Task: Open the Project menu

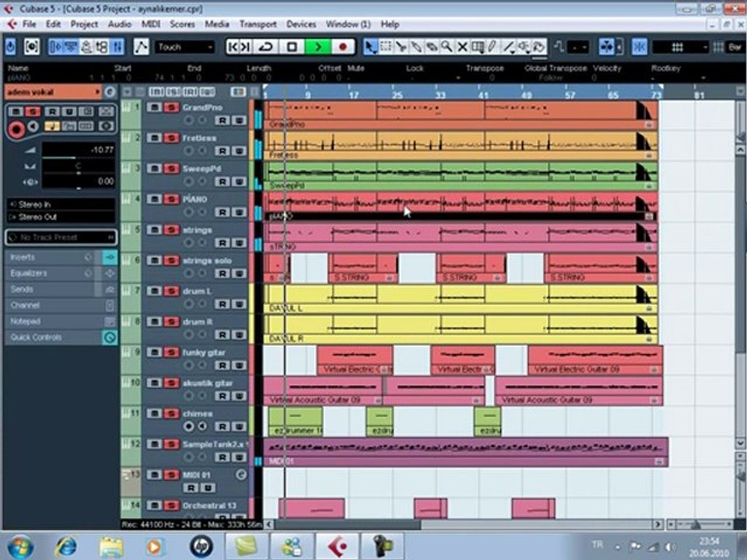Action: pos(84,24)
